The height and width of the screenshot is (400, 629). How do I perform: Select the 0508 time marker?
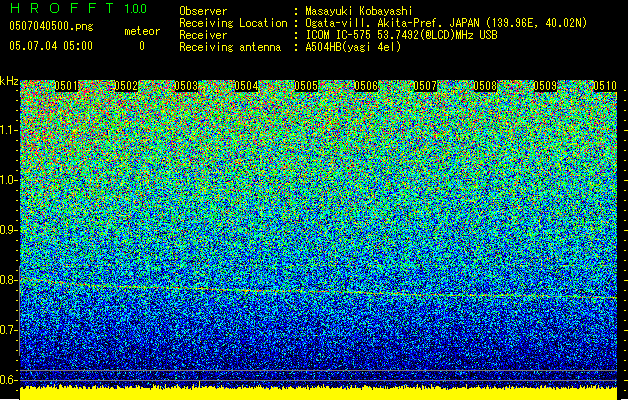pyautogui.click(x=485, y=86)
